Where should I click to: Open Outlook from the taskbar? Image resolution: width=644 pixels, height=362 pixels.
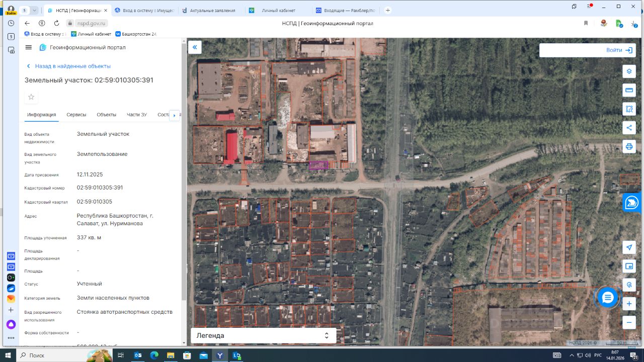coord(138,355)
